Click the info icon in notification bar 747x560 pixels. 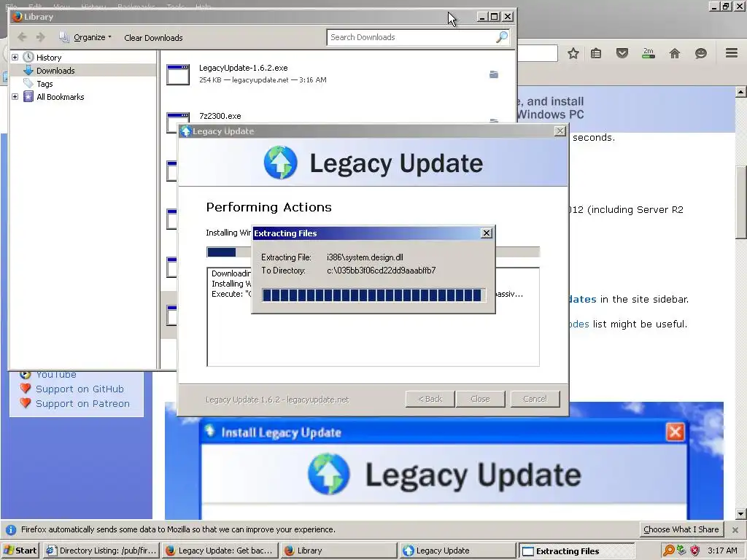(11, 529)
